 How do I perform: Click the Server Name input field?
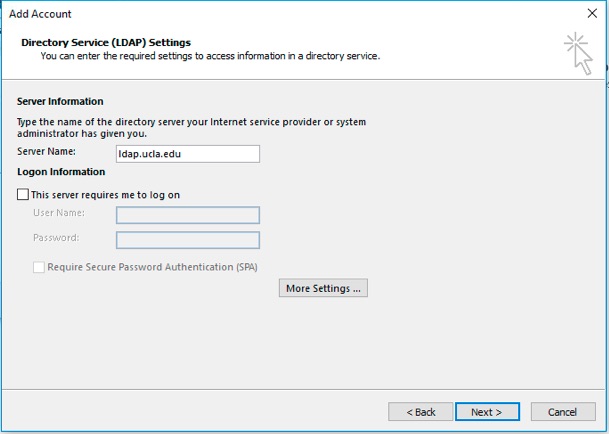click(x=188, y=154)
